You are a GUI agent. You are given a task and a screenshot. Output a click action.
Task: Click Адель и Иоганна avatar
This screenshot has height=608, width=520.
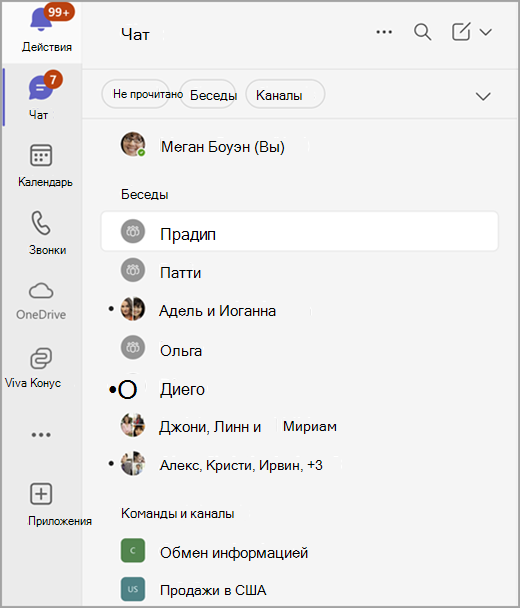133,309
